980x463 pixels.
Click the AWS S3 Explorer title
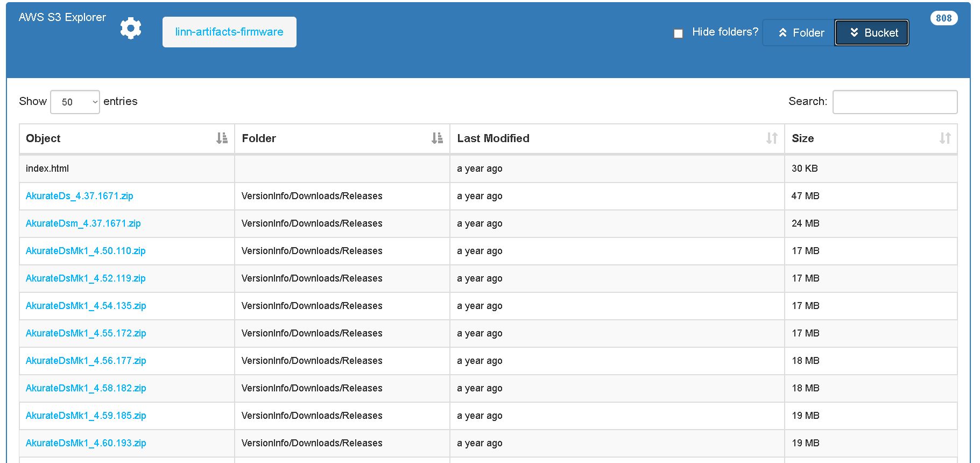coord(62,17)
